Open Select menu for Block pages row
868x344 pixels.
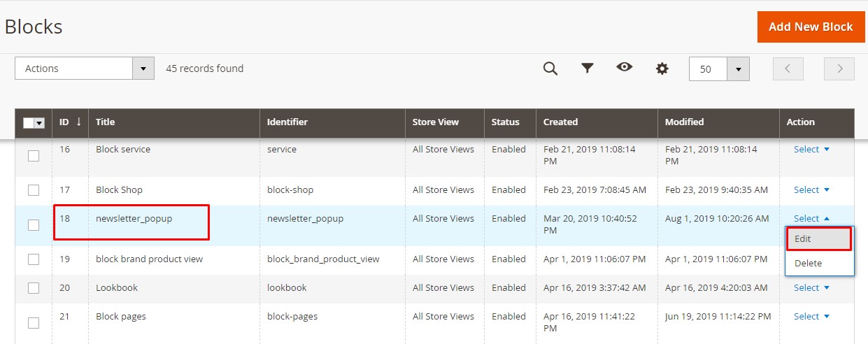[x=811, y=316]
